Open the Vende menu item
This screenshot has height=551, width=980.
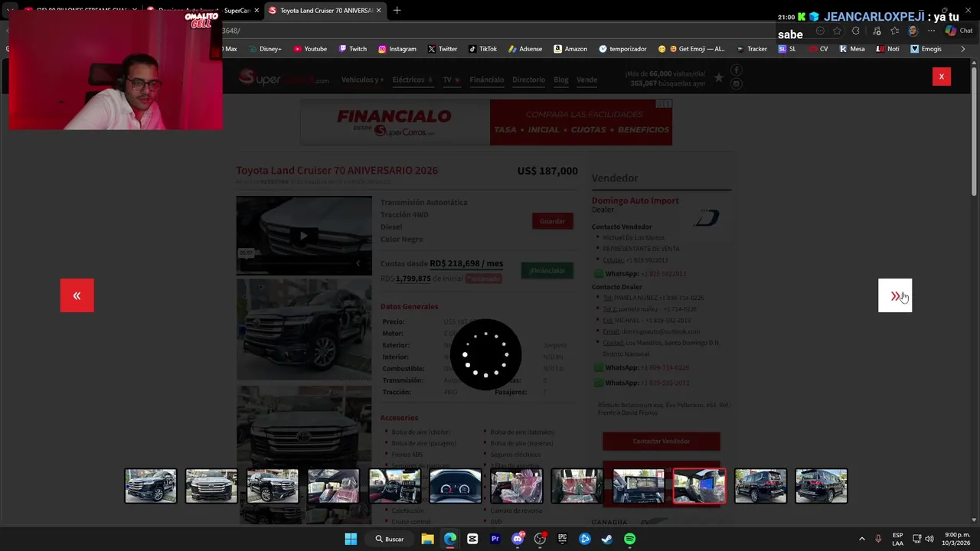(586, 80)
